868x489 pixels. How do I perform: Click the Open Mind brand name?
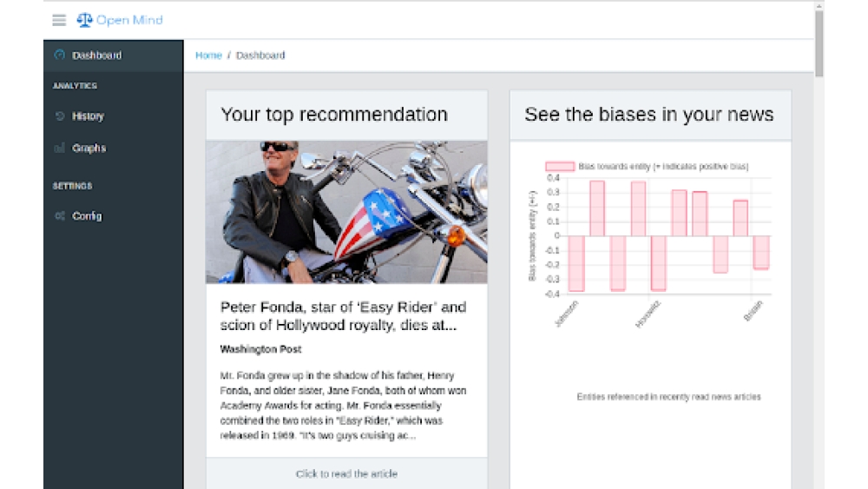[x=129, y=20]
